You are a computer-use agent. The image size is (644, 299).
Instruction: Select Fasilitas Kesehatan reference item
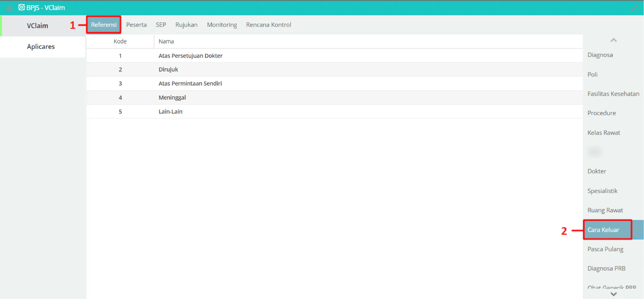[x=613, y=94]
